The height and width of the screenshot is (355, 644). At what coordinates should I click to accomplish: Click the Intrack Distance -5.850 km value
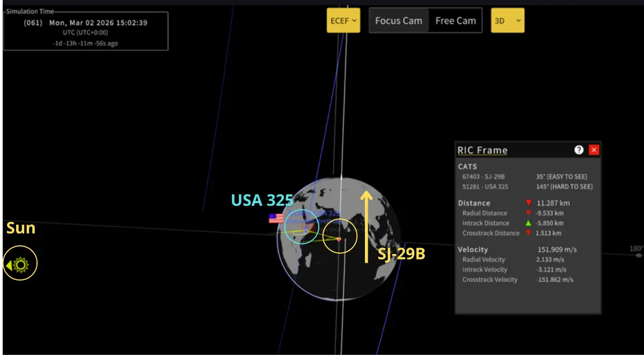point(550,223)
